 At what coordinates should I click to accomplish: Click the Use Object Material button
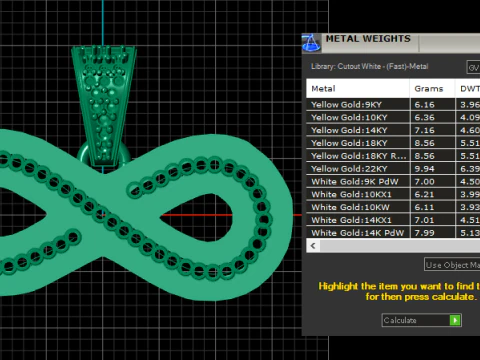tap(452, 265)
